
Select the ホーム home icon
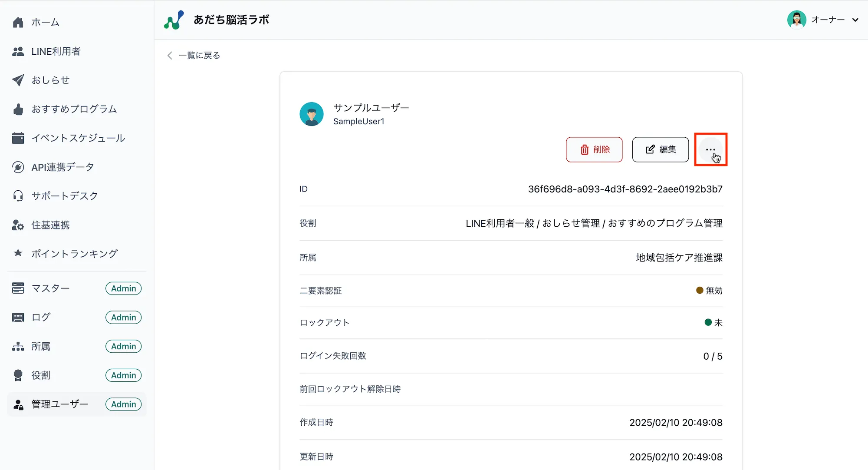click(x=18, y=22)
